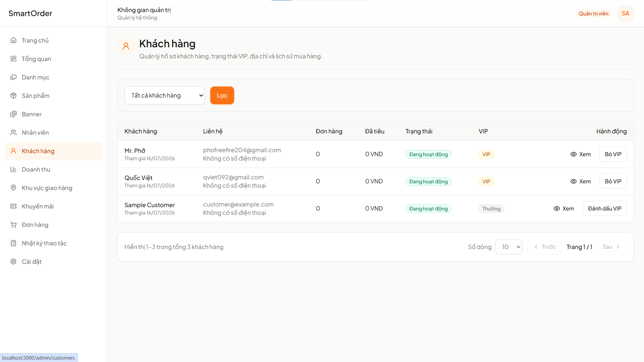644x362 pixels.
Task: View Quốc Việt customer via eye icon
Action: (x=574, y=181)
